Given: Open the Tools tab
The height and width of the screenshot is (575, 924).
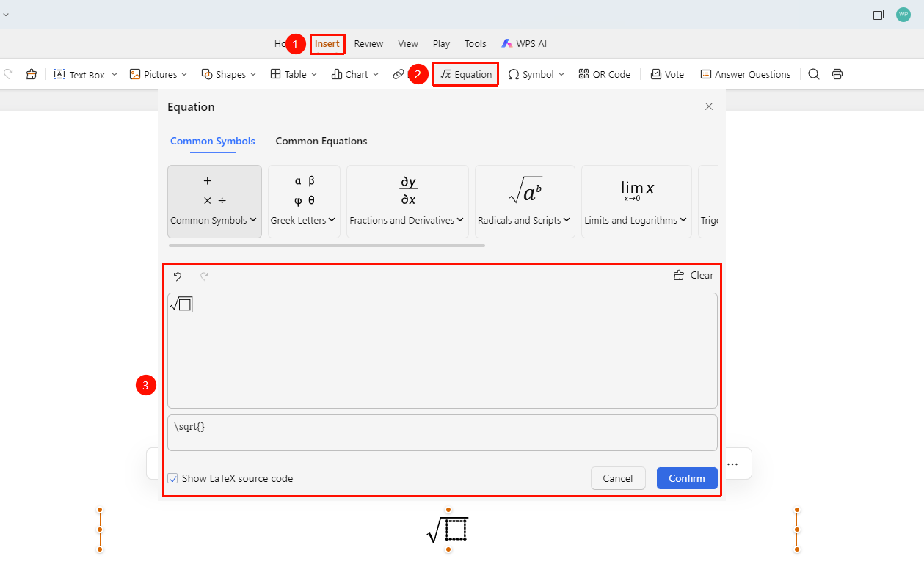Looking at the screenshot, I should tap(476, 44).
